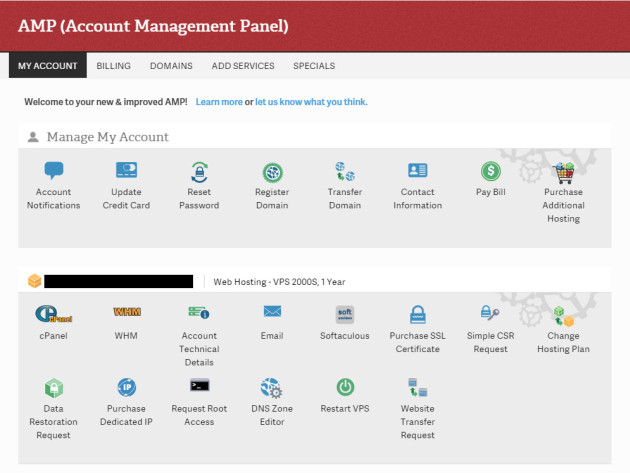
Task: Select the ADD SERVICES tab
Action: click(x=243, y=66)
